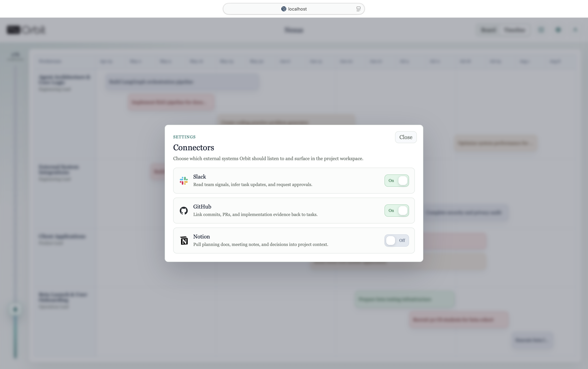This screenshot has width=588, height=369.
Task: Click the GitHub description about commits and PRs
Action: (x=255, y=214)
